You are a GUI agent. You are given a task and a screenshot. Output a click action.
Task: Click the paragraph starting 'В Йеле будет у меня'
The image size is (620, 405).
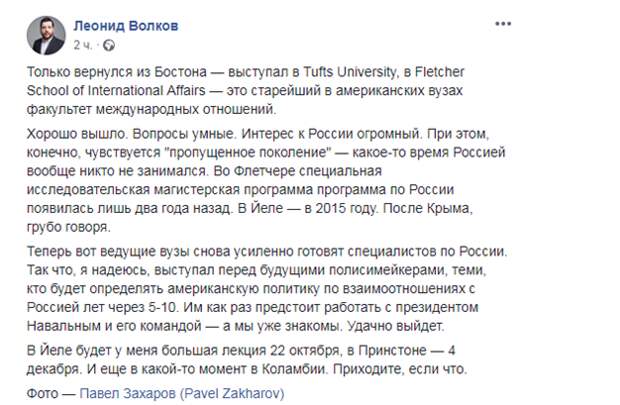pos(247,360)
